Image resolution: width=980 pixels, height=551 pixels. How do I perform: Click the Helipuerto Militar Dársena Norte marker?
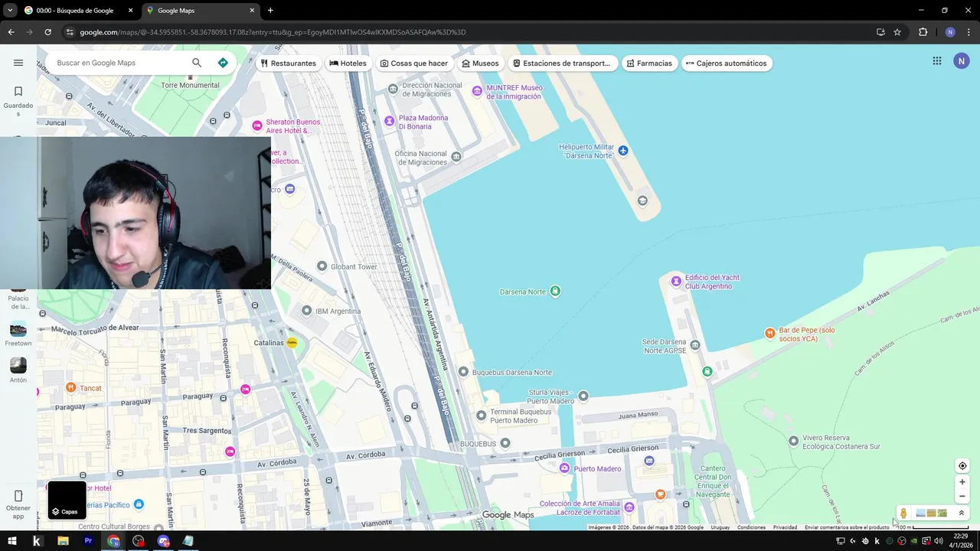click(x=623, y=150)
